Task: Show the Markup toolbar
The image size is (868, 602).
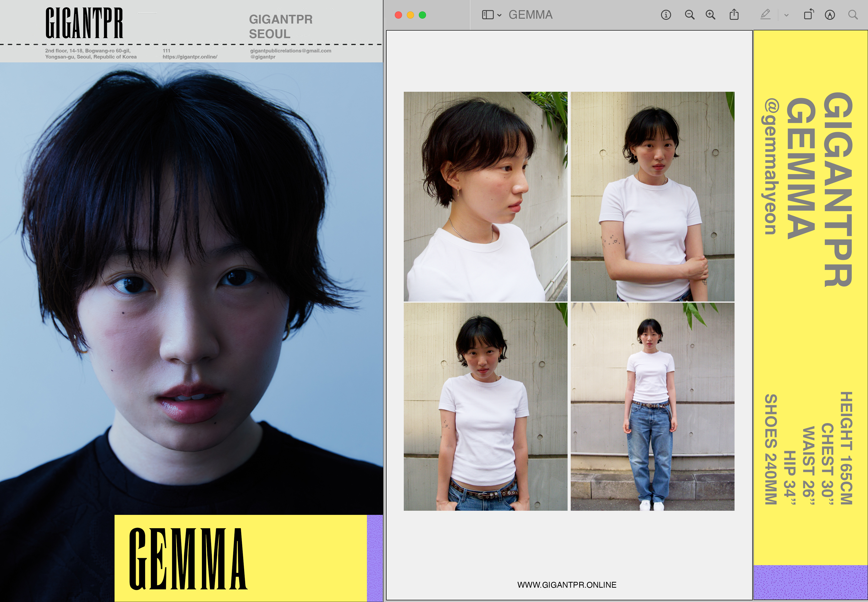Action: tap(830, 15)
